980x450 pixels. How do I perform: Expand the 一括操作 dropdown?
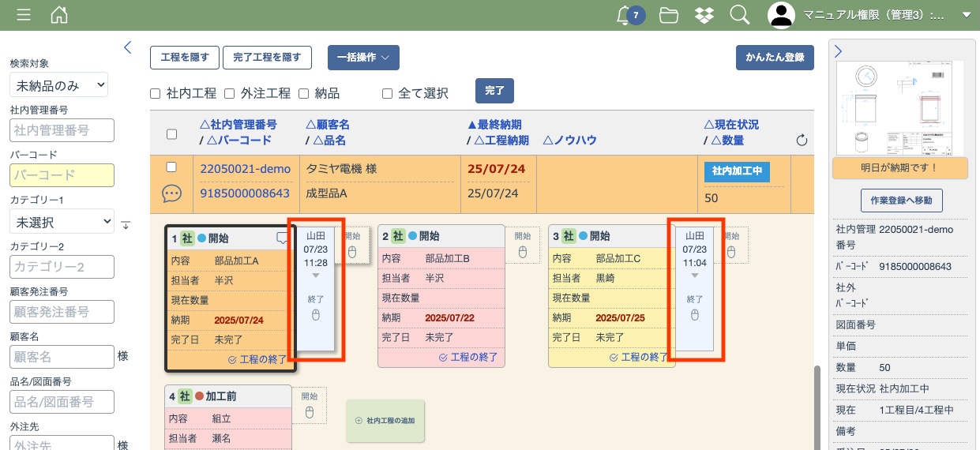tap(363, 58)
